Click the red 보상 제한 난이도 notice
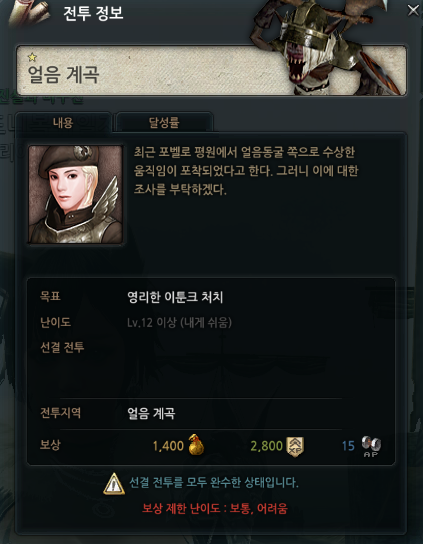The image size is (423, 544). pos(215,509)
